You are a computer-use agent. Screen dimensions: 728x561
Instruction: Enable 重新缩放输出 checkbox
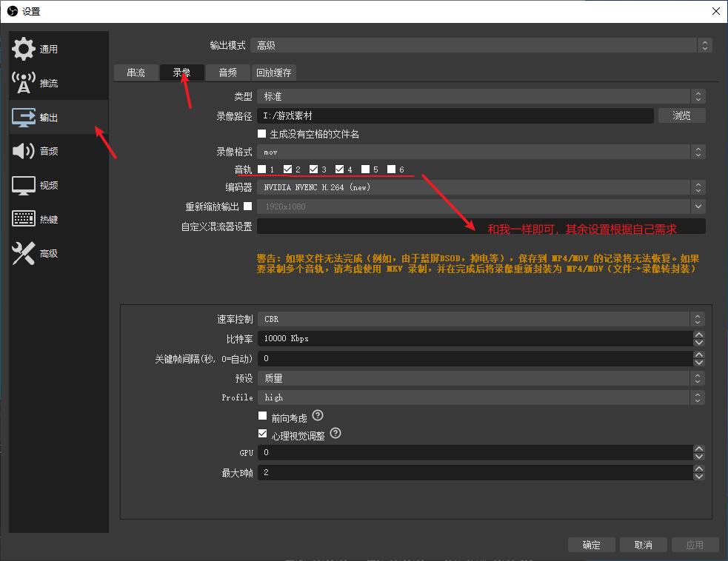248,206
